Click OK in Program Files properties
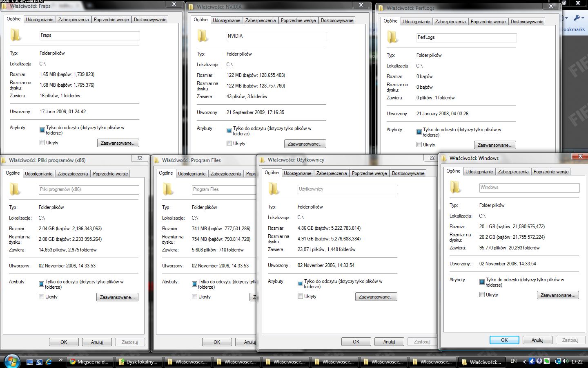588x368 pixels. [217, 342]
